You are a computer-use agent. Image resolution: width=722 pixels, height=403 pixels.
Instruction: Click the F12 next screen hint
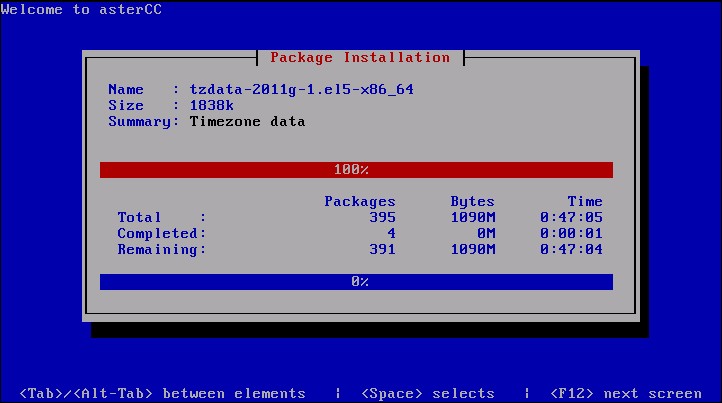[x=625, y=393]
